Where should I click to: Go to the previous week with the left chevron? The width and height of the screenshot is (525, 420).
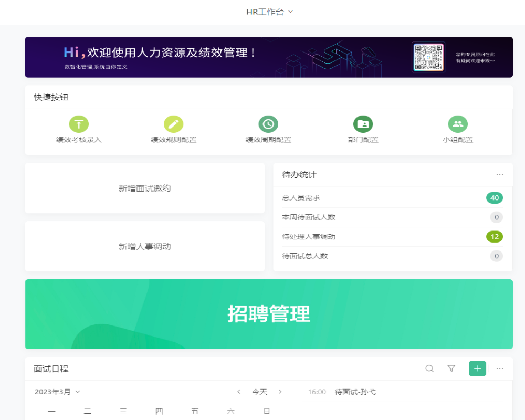tap(239, 392)
